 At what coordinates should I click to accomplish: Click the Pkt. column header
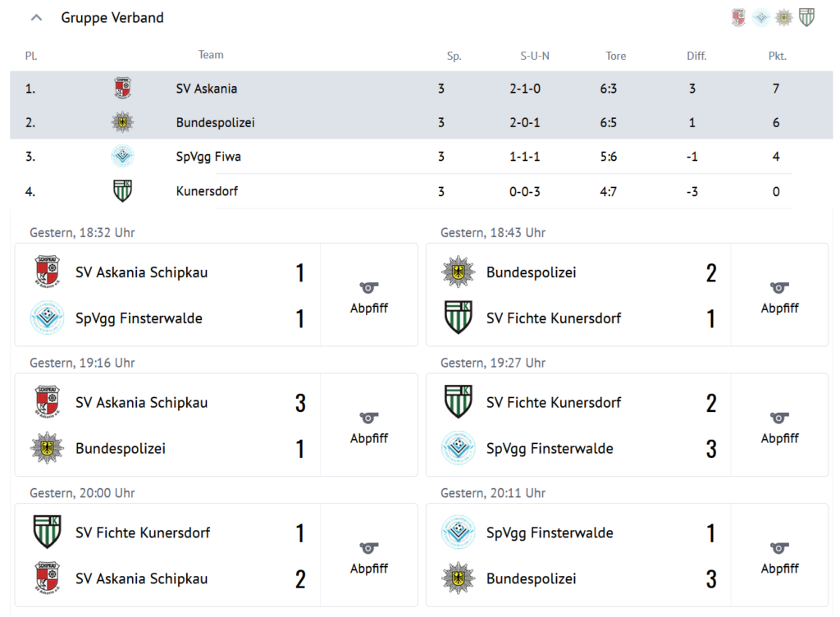click(776, 56)
